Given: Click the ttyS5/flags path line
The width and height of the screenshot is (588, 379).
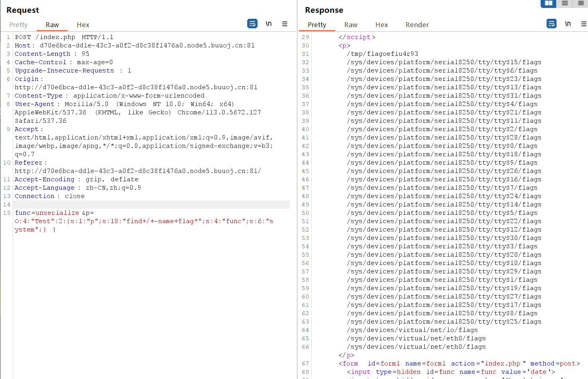Looking at the screenshot, I should [442, 213].
